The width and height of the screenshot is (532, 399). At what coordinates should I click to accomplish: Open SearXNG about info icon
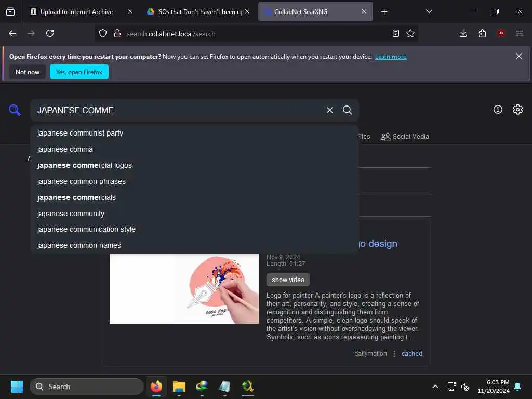pos(498,109)
